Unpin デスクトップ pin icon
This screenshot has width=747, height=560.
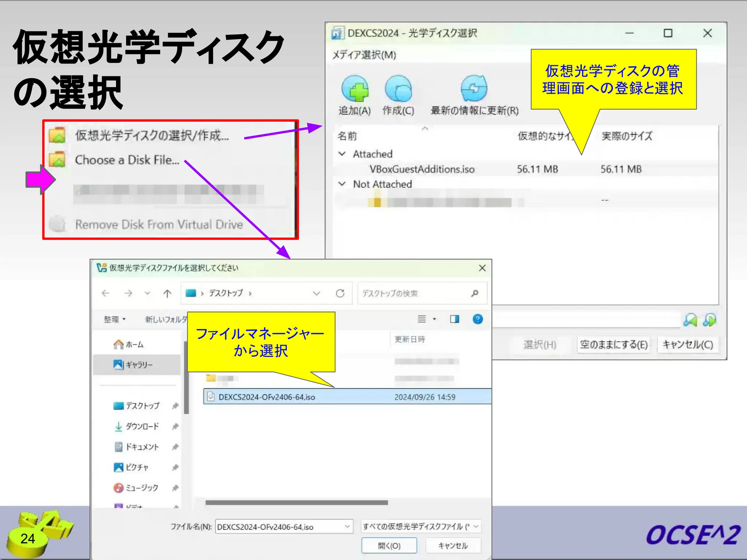click(175, 405)
